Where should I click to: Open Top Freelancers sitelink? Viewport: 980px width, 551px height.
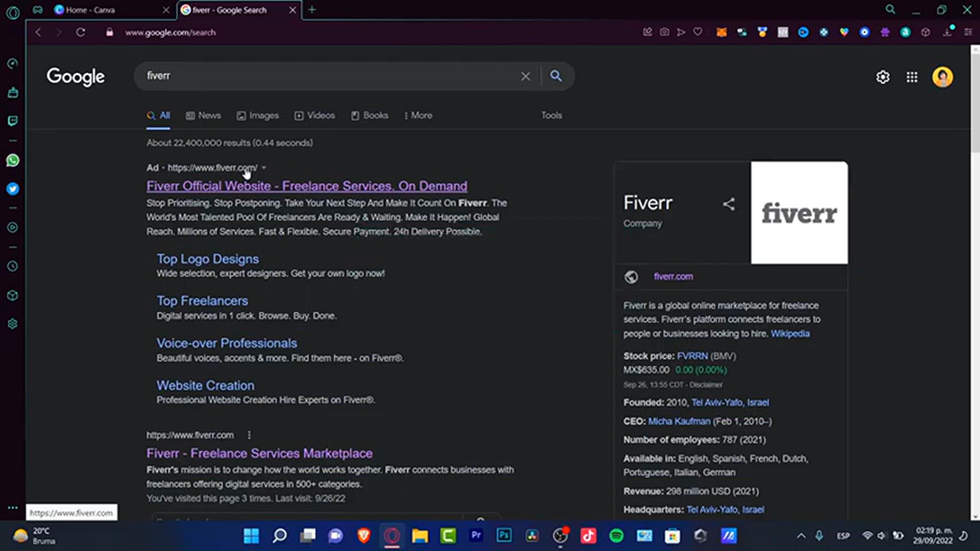pyautogui.click(x=202, y=301)
